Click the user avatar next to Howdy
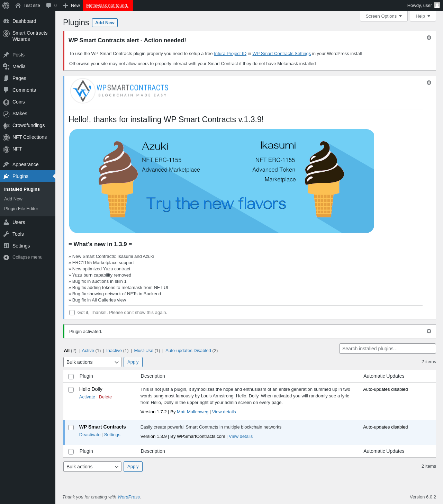Image resolution: width=443 pixels, height=504 pixels. coord(437,5)
